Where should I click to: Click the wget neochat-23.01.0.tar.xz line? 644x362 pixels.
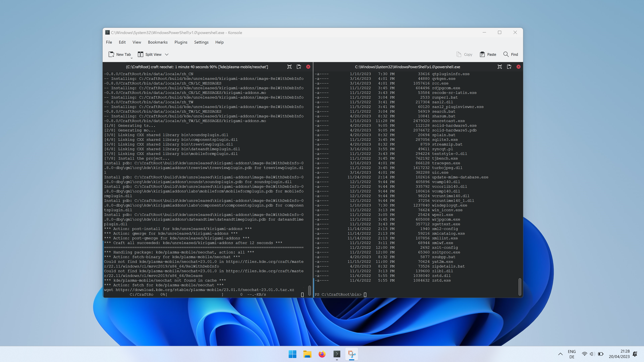(199, 290)
